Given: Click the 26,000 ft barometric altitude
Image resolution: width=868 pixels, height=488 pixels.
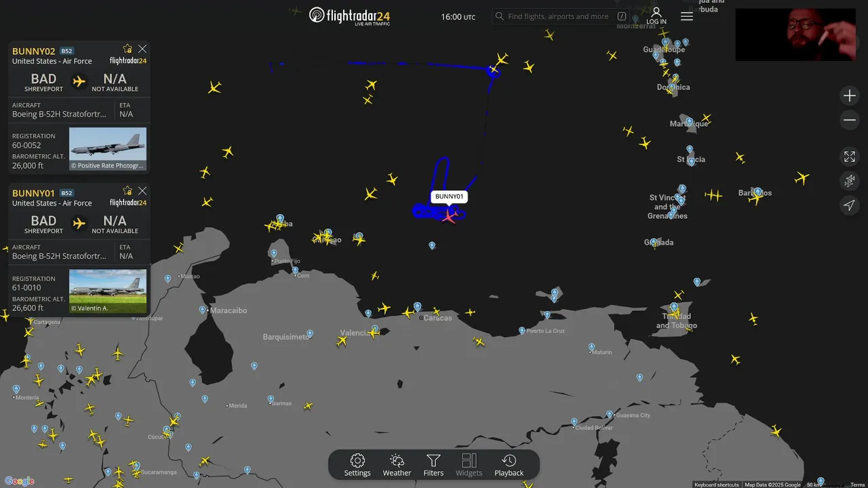Looking at the screenshot, I should pos(28,165).
